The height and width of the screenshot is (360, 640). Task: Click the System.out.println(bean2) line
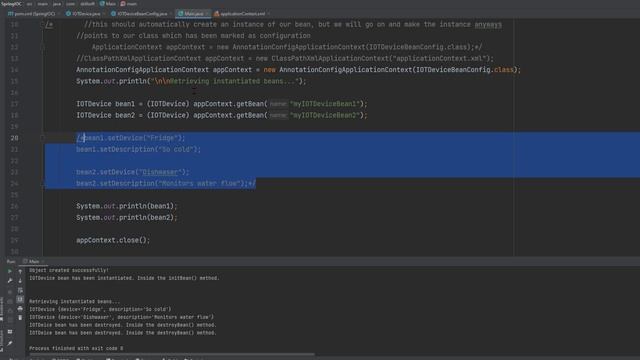pos(127,218)
